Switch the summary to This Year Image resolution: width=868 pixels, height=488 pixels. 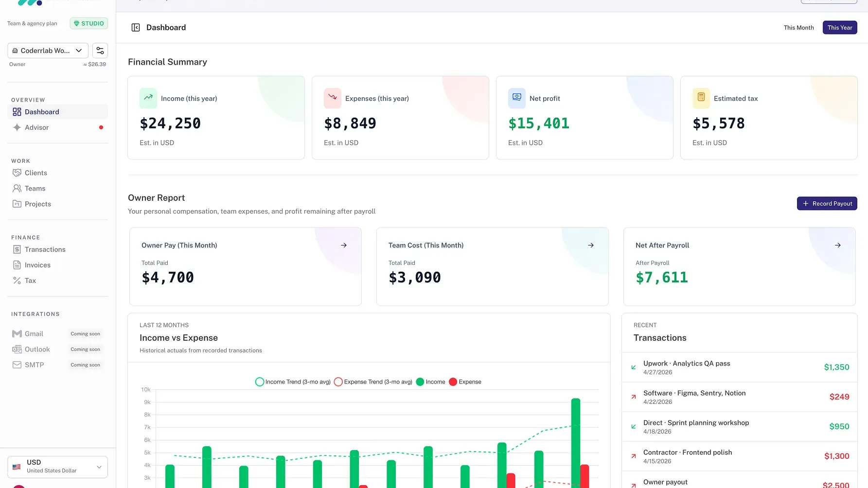click(x=839, y=27)
